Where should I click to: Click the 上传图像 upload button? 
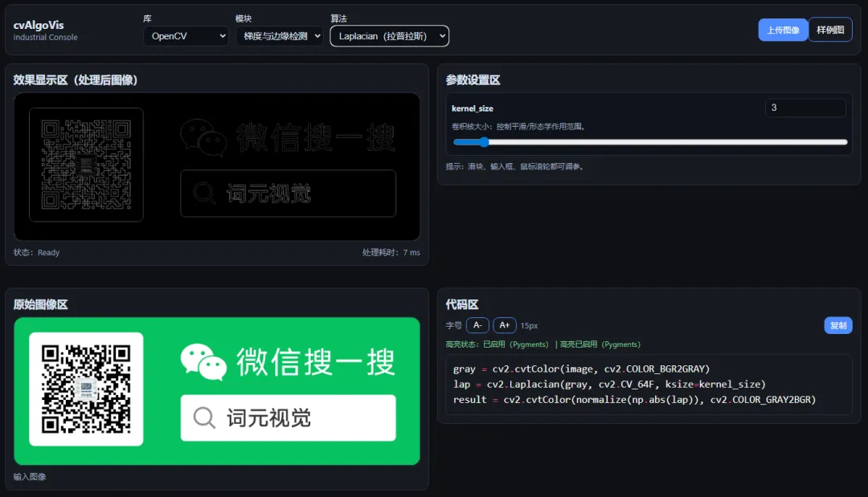783,30
